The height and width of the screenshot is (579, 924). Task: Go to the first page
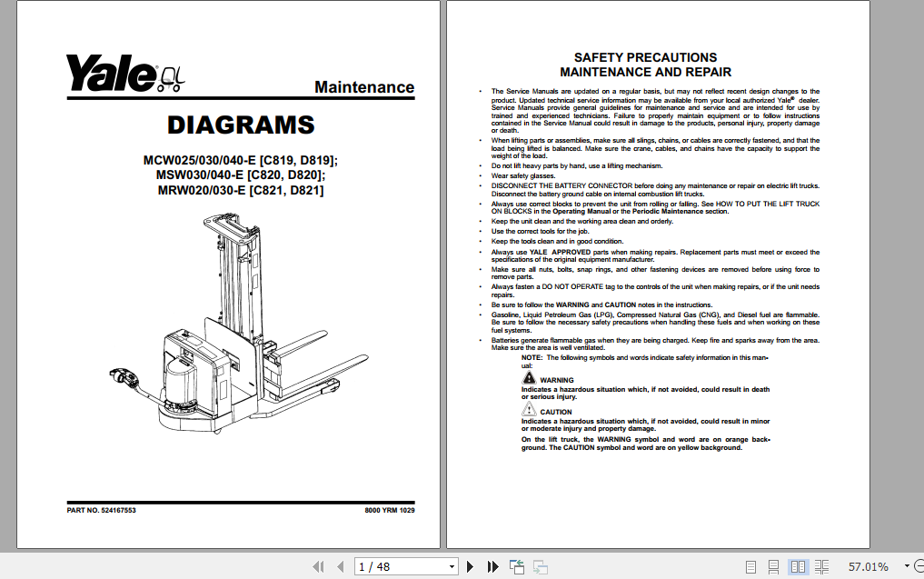(x=318, y=566)
